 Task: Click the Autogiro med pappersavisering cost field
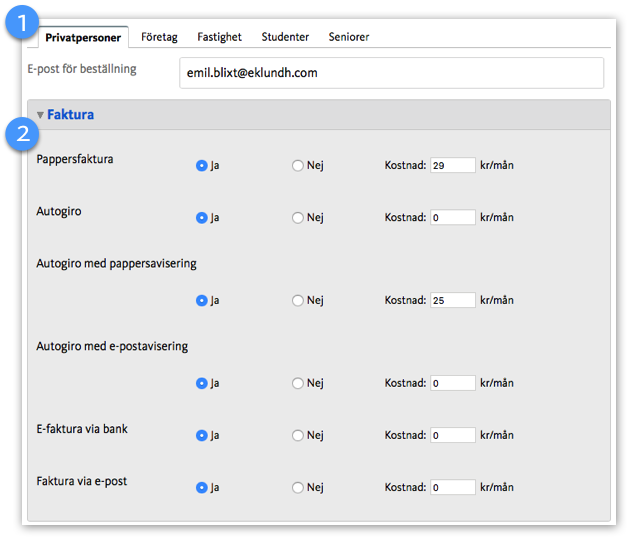pos(452,300)
